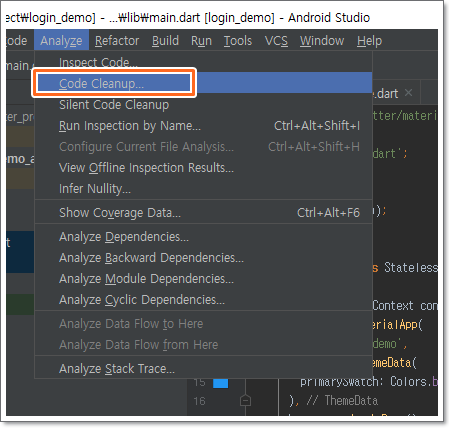Select Analyze Module Dependencies
Image resolution: width=450 pixels, height=428 pixels.
(x=203, y=279)
